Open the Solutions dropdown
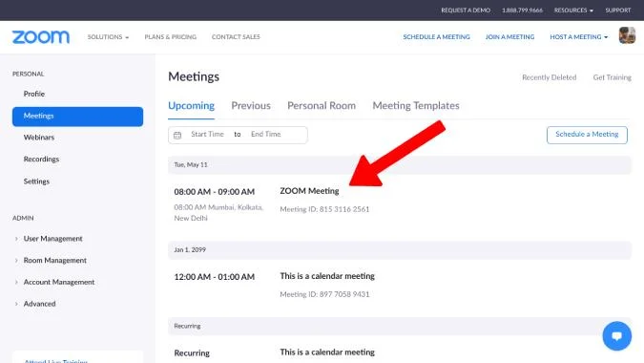Viewport: 644px width, 363px height. pos(108,37)
